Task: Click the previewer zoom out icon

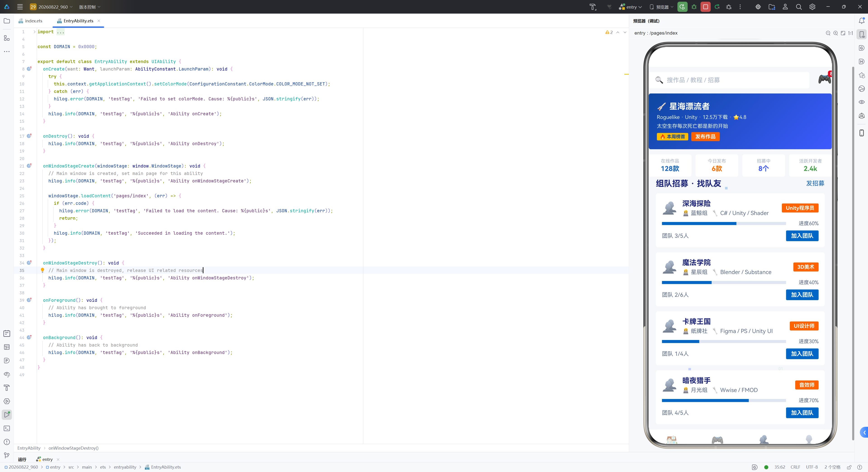Action: pyautogui.click(x=828, y=33)
